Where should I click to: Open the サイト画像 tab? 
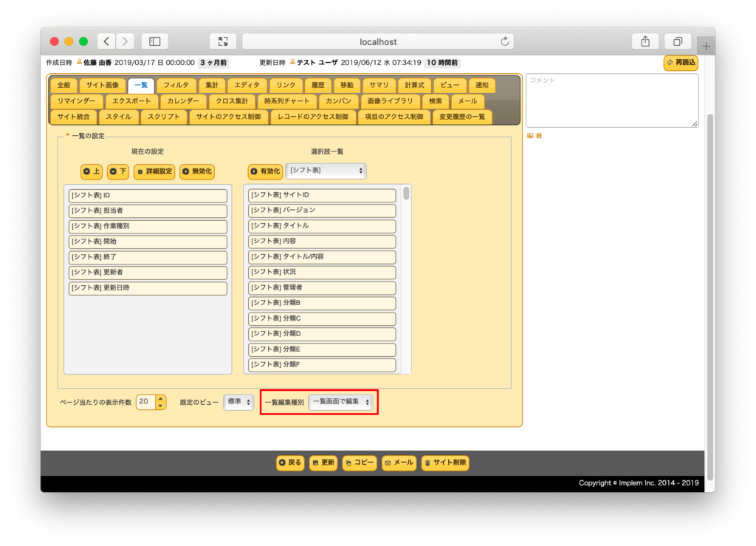coord(102,86)
